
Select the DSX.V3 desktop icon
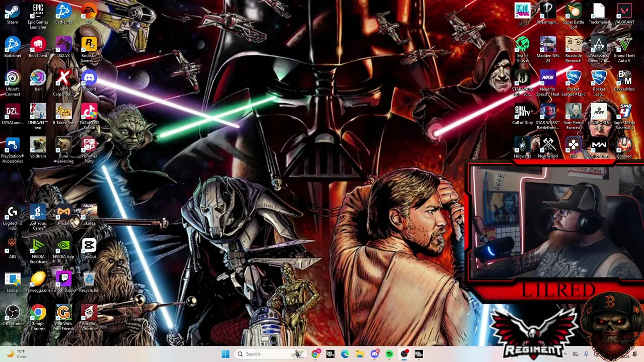[63, 48]
